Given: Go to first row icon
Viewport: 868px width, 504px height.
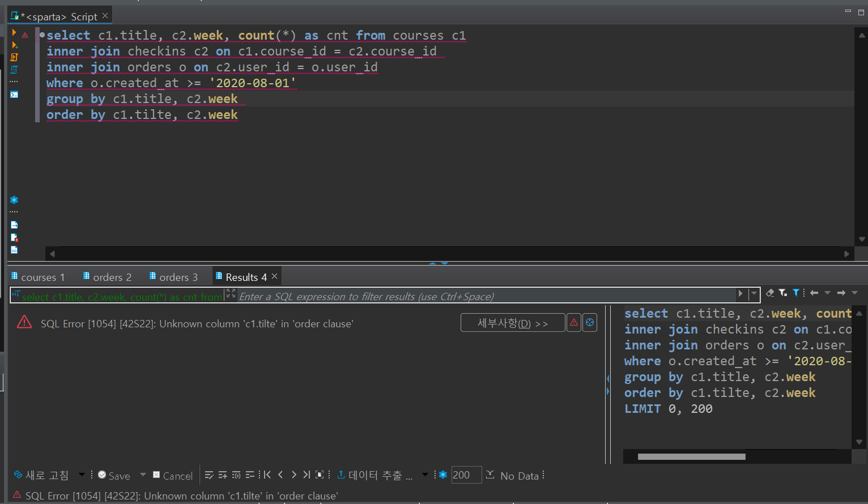Looking at the screenshot, I should [x=267, y=475].
